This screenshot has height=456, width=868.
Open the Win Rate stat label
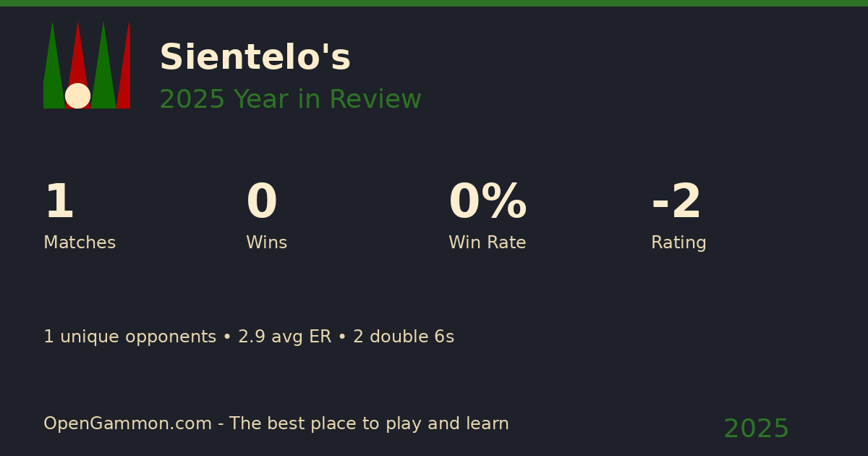487,243
